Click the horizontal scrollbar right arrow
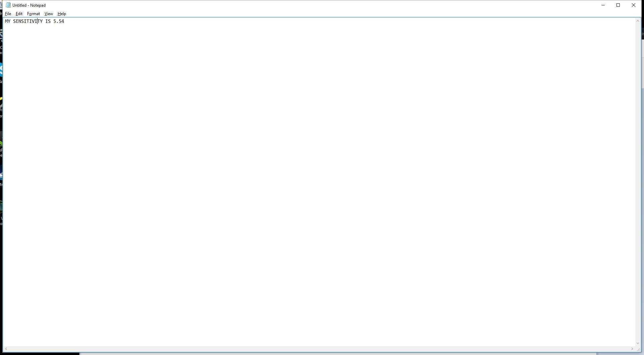The width and height of the screenshot is (644, 355). (x=632, y=349)
